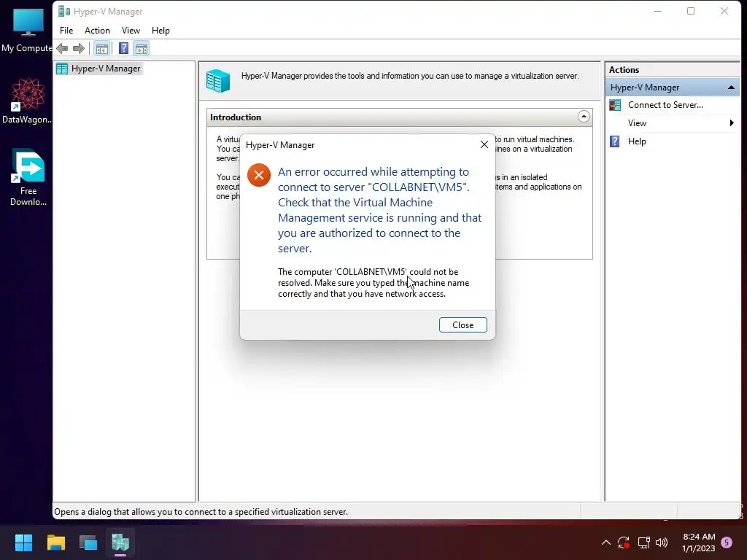Open the View menu
Viewport: 747px width, 560px height.
131,31
